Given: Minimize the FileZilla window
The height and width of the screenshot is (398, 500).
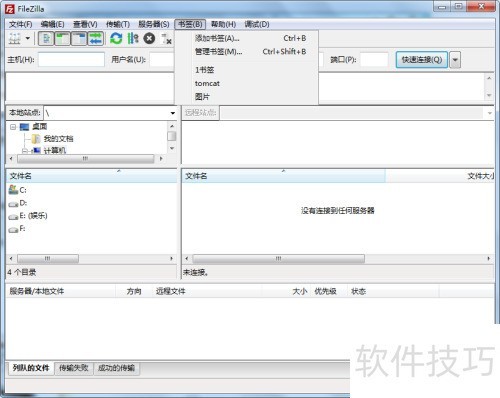Looking at the screenshot, I should tap(442, 7).
